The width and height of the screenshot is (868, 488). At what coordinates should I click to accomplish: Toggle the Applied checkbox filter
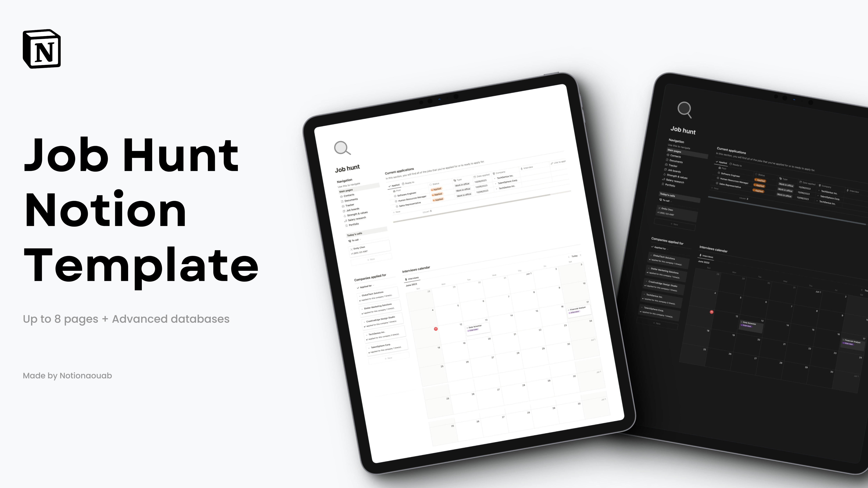pyautogui.click(x=393, y=185)
